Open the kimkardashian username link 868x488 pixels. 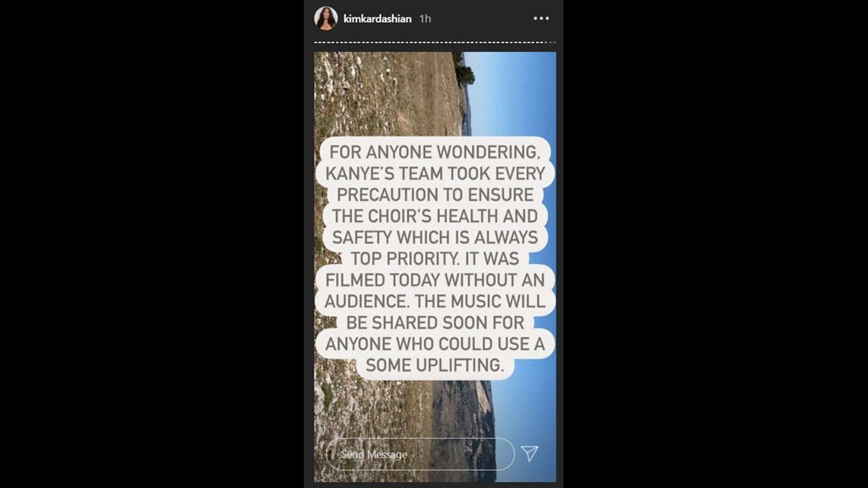tap(378, 19)
